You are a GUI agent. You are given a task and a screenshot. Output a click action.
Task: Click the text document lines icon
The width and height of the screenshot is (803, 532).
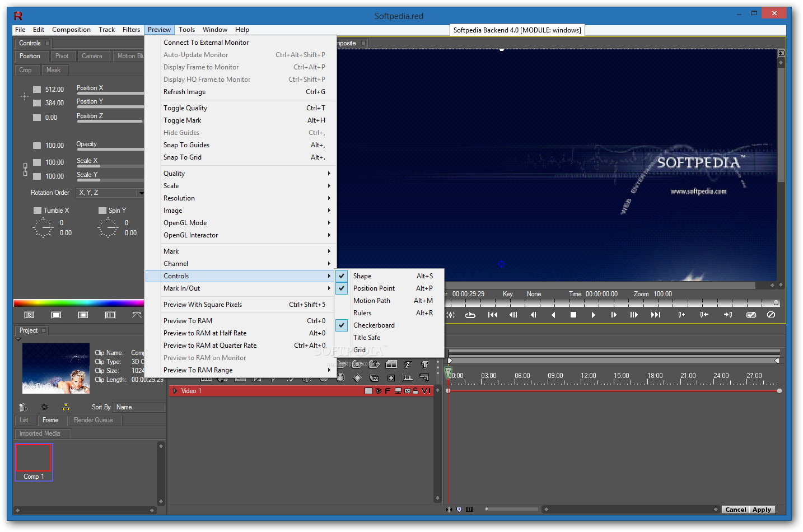[391, 365]
